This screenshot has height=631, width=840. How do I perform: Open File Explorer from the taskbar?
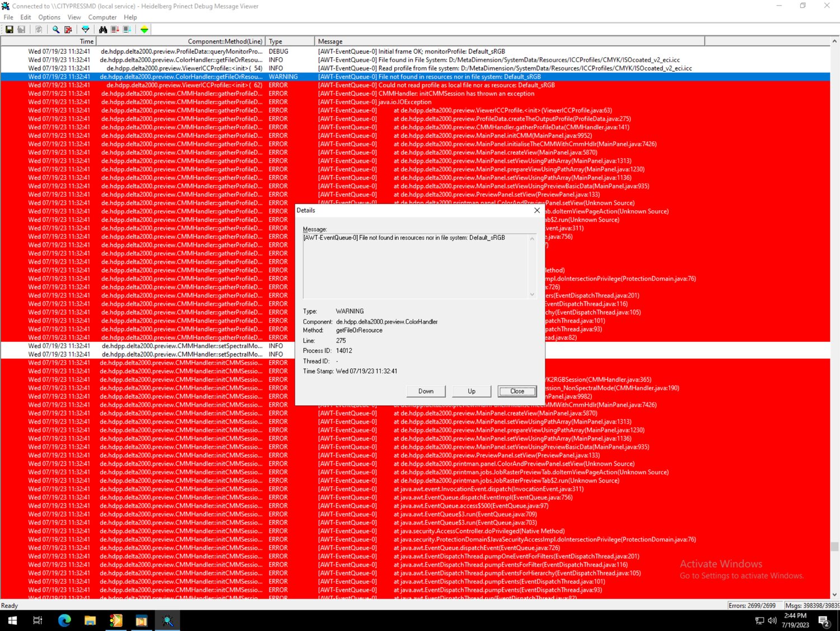[90, 620]
